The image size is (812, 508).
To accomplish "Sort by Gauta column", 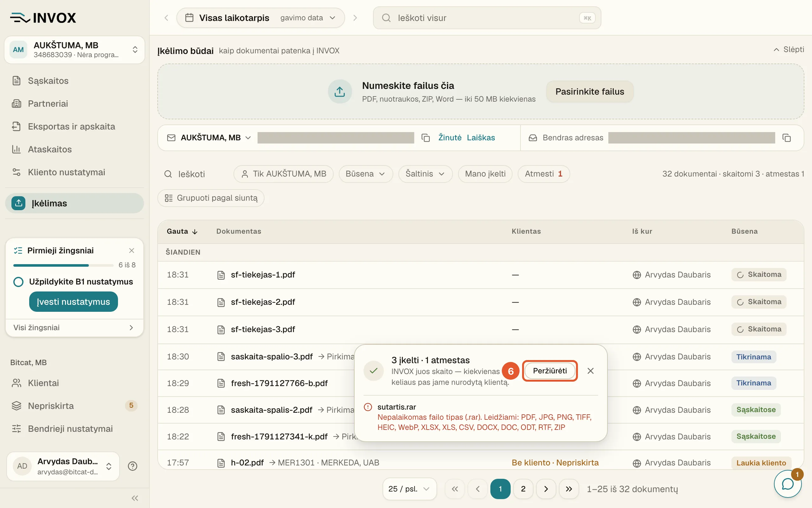I will click(x=182, y=231).
